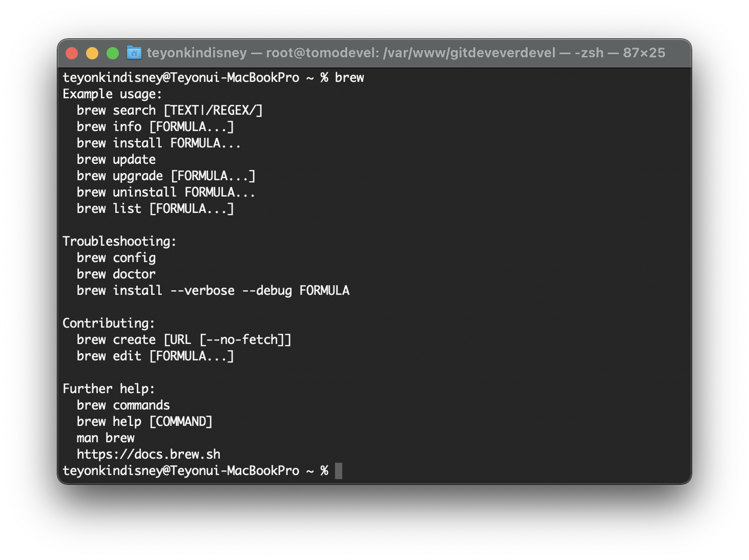Open the https://docs.brew.sh URL
The width and height of the screenshot is (749, 560).
click(x=149, y=454)
